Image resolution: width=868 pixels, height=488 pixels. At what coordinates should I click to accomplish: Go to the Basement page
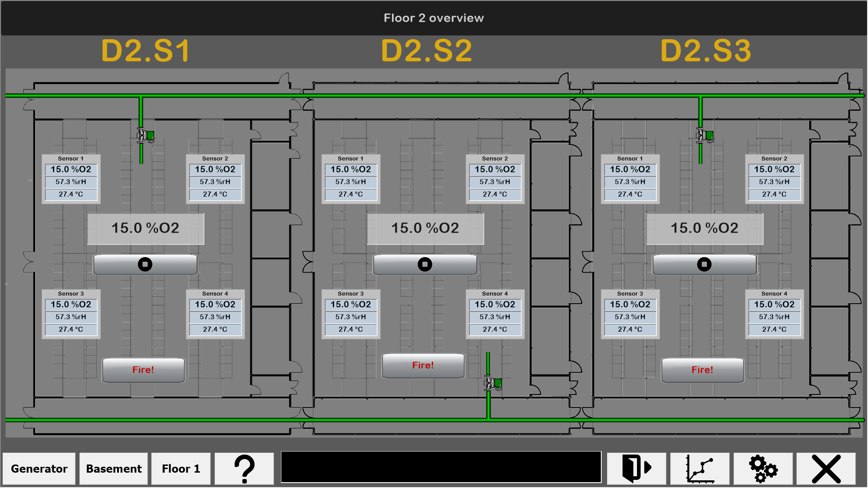(114, 469)
